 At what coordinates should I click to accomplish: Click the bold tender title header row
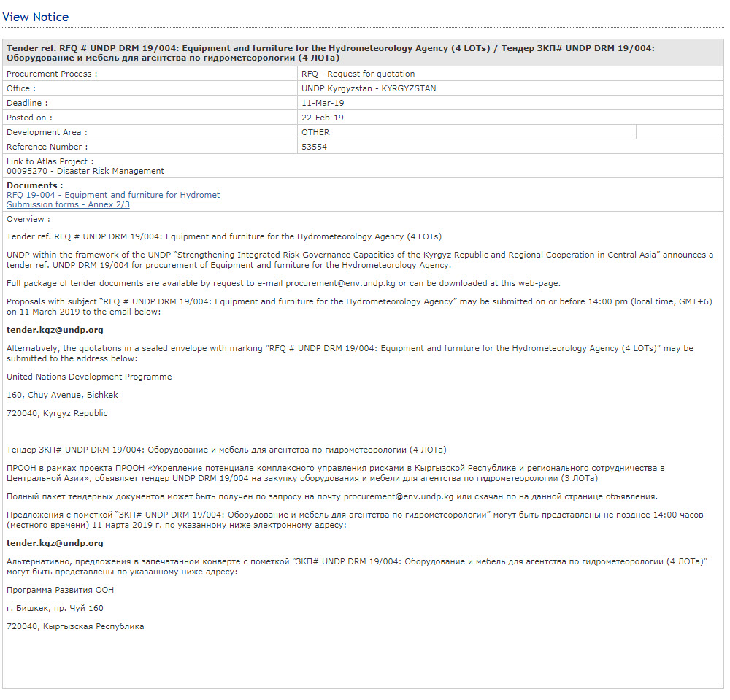click(330, 53)
